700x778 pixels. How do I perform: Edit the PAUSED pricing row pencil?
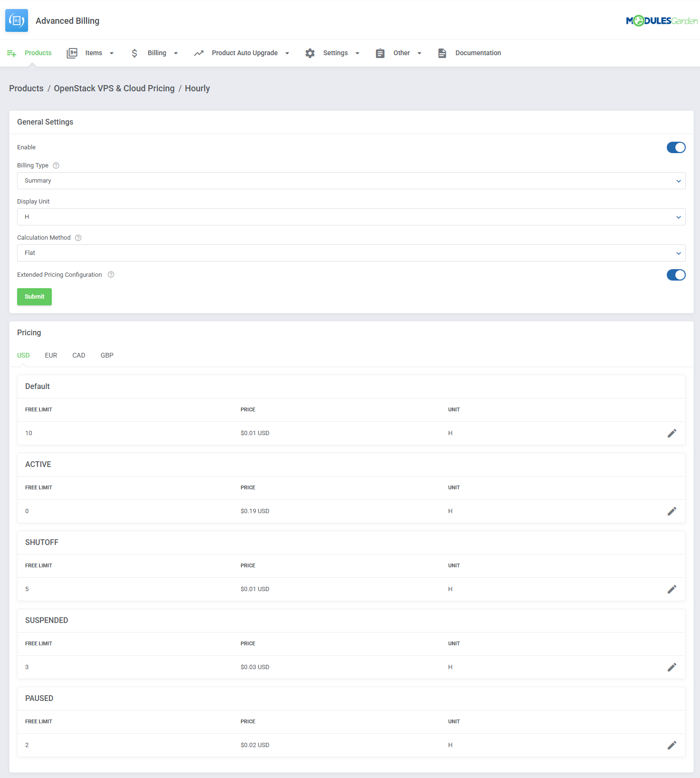(x=672, y=745)
